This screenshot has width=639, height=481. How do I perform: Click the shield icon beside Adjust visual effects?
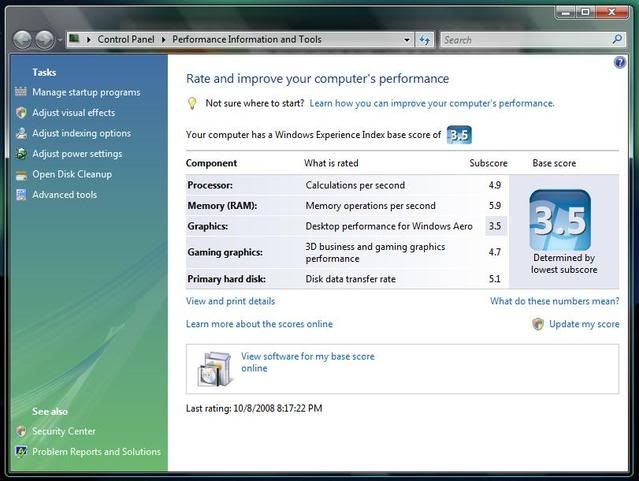click(x=21, y=113)
